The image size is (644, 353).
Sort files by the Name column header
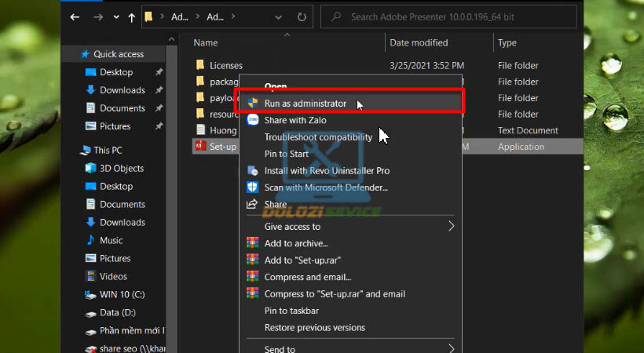coord(206,42)
